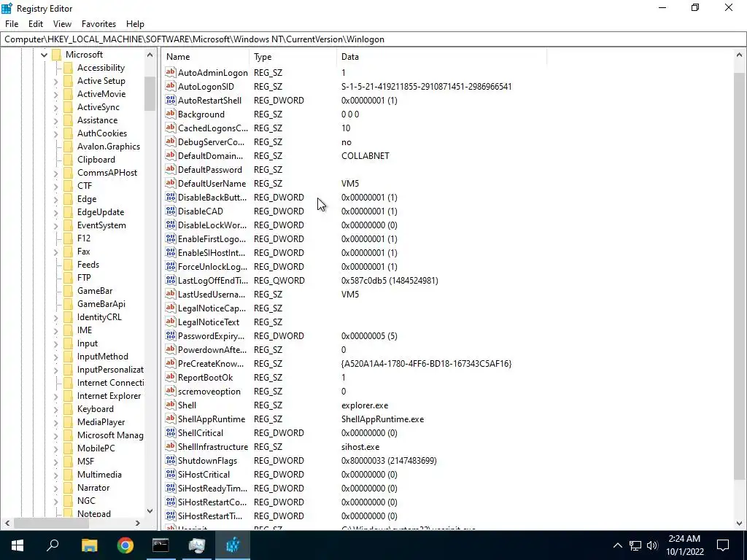747x560 pixels.
Task: Click the taskbar clock and date
Action: [x=684, y=545]
